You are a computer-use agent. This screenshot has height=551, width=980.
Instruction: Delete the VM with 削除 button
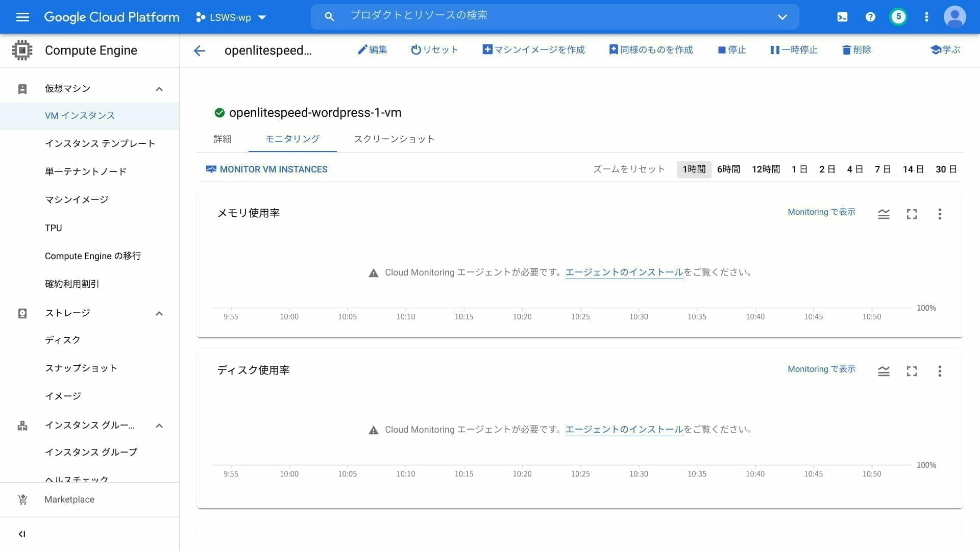[856, 49]
